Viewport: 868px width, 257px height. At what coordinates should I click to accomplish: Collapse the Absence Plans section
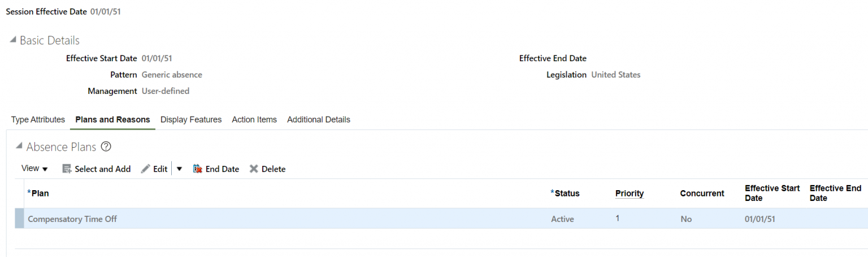point(19,147)
